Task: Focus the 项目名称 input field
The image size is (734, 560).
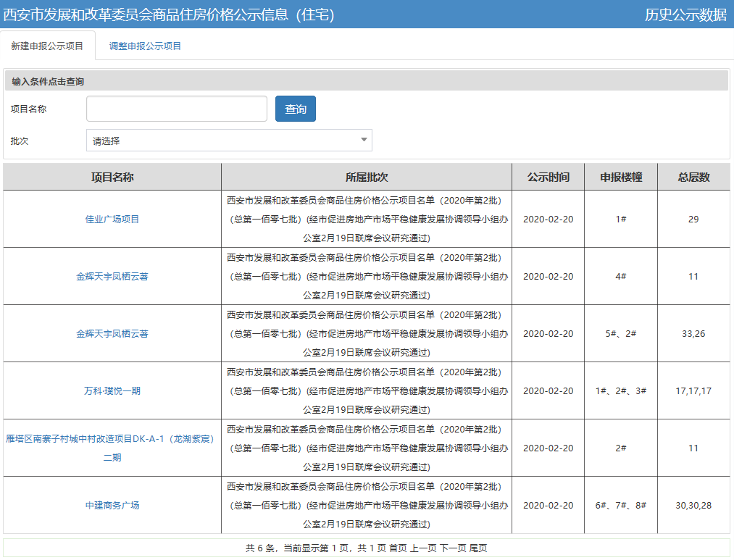Action: [x=177, y=109]
